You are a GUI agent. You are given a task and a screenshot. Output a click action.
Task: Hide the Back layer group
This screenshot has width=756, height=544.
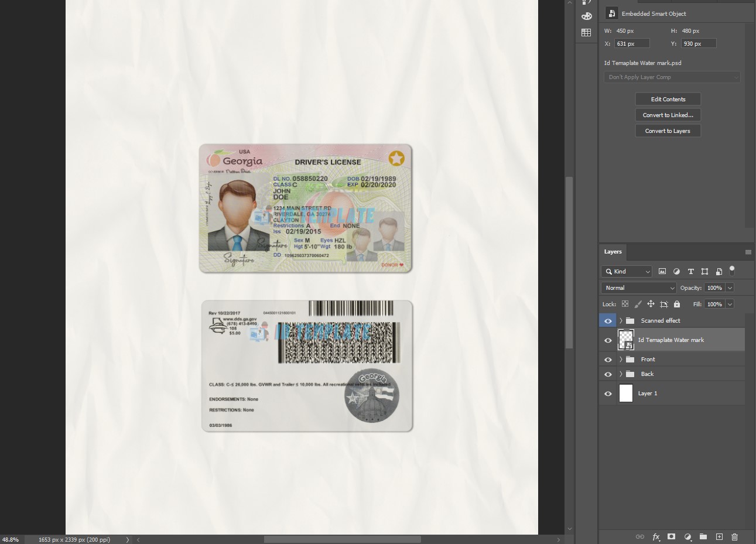pos(608,374)
